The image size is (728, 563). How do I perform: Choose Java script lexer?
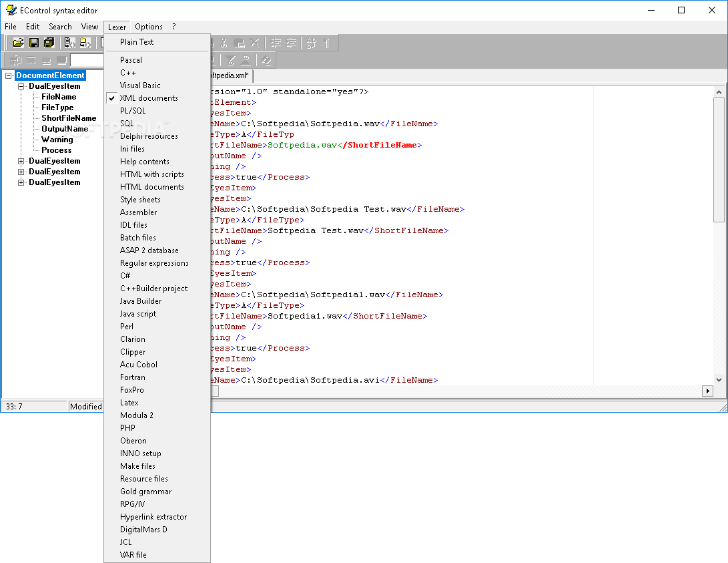coord(157,314)
